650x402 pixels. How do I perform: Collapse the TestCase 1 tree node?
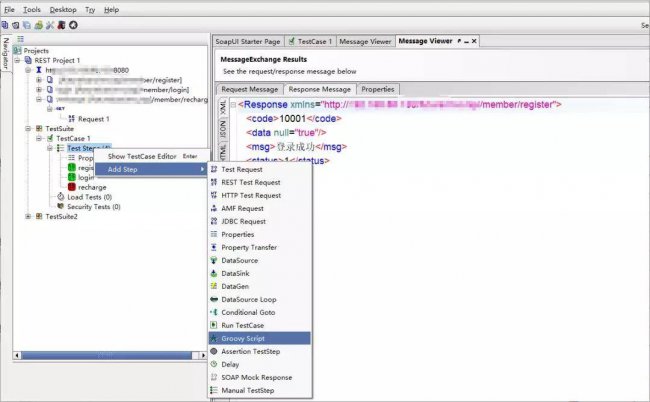pos(39,138)
